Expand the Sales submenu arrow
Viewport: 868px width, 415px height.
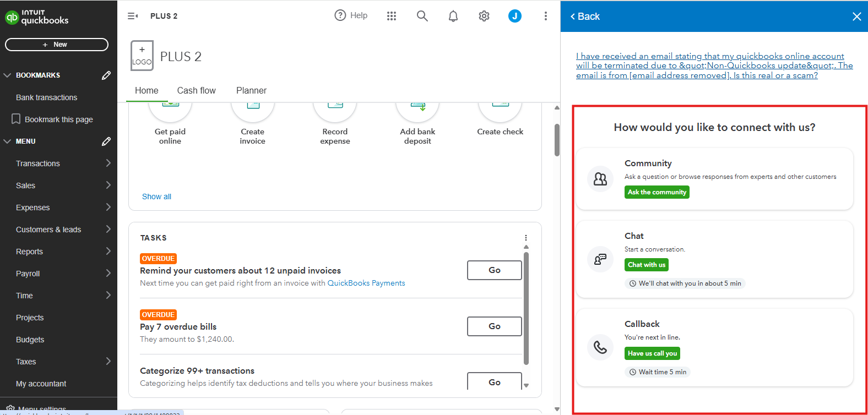pos(109,185)
